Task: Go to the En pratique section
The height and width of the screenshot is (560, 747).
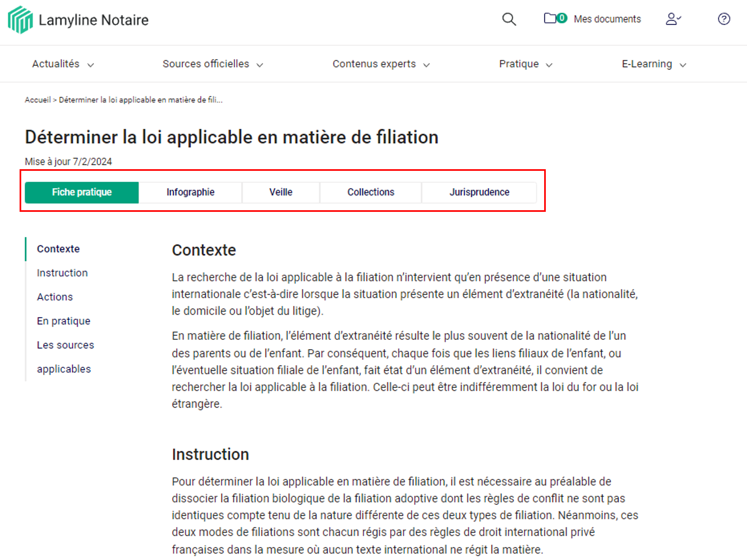Action: (x=63, y=321)
